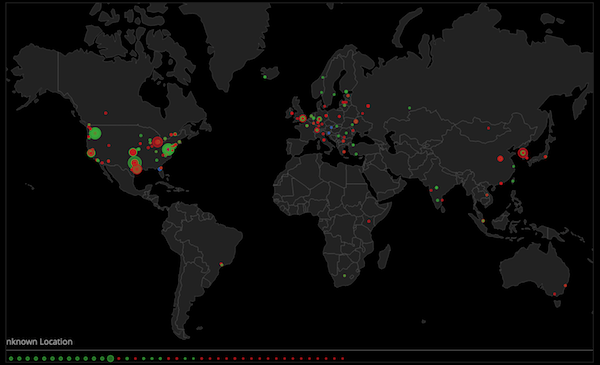Viewport: 600px width, 365px height.
Task: Click the lone red dot in Canada
Action: (106, 113)
